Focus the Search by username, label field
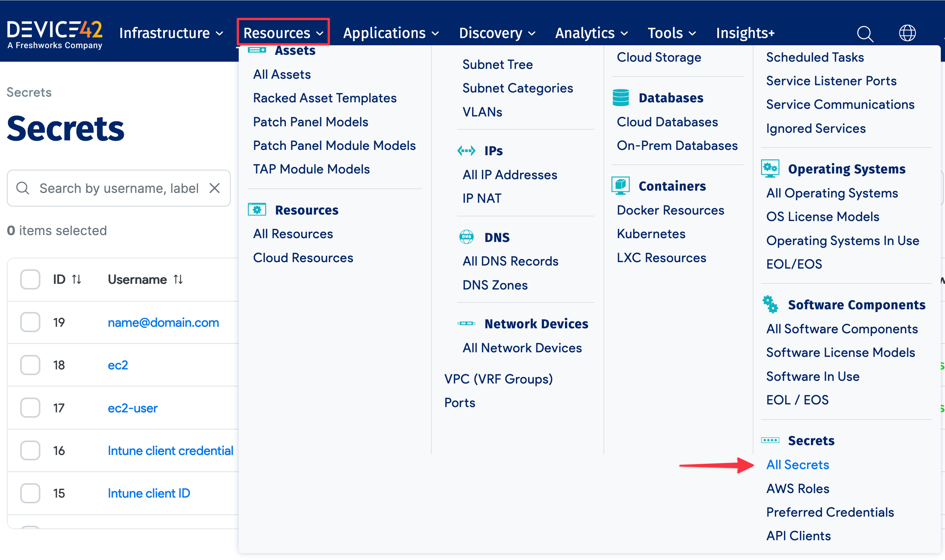The width and height of the screenshot is (945, 560). [119, 188]
